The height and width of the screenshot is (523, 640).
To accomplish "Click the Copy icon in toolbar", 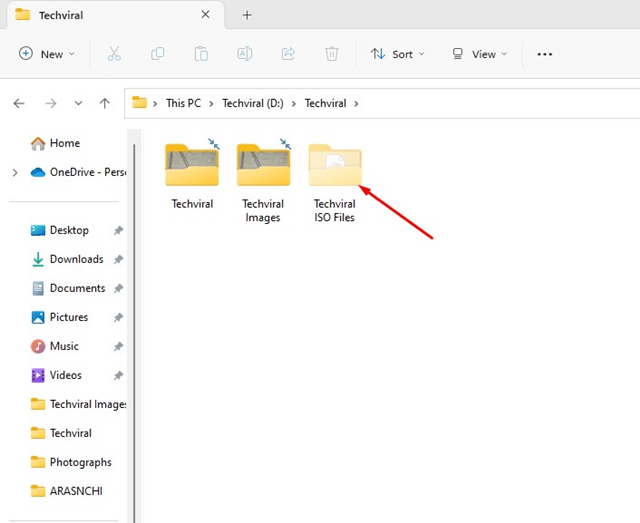I will [158, 54].
